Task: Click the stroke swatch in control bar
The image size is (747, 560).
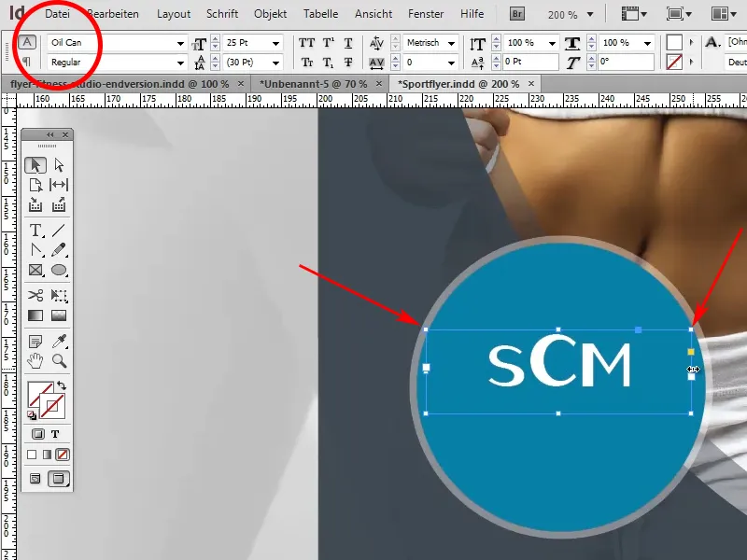Action: [x=674, y=63]
